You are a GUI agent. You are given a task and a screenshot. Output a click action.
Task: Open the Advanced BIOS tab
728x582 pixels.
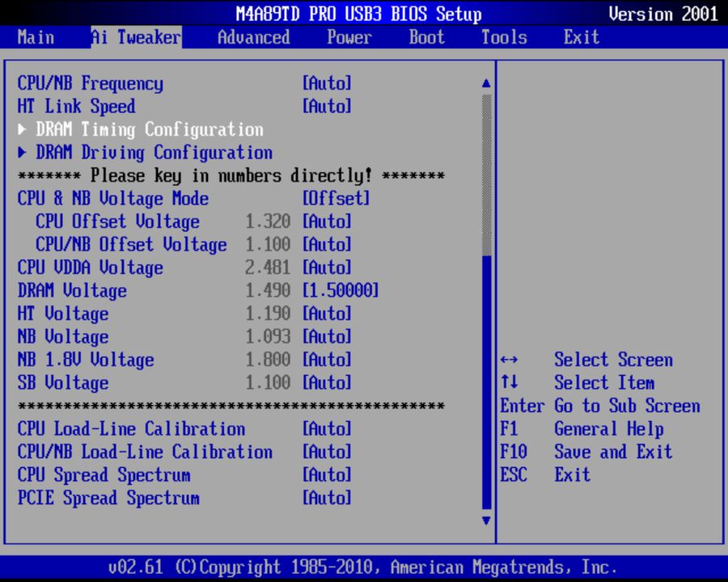tap(253, 37)
